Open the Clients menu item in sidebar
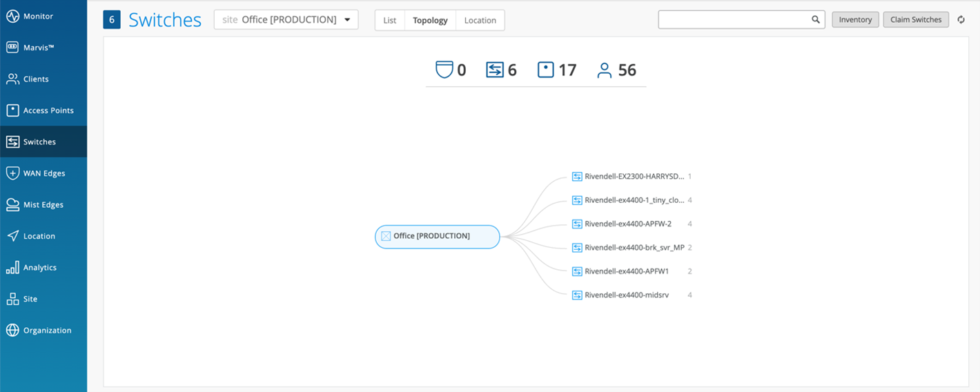This screenshot has width=980, height=392. pos(36,79)
